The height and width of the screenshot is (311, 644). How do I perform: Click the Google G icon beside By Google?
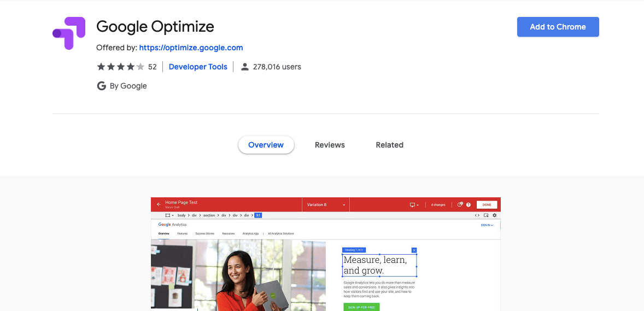(101, 86)
